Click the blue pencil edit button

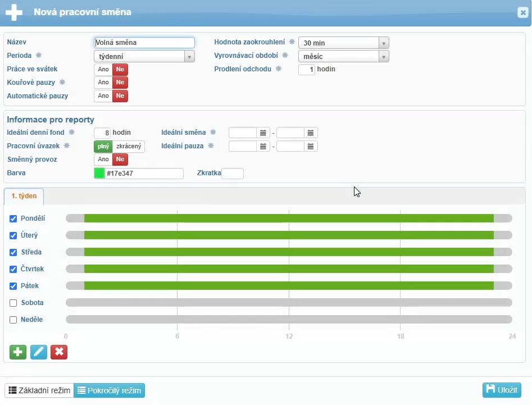tap(39, 352)
